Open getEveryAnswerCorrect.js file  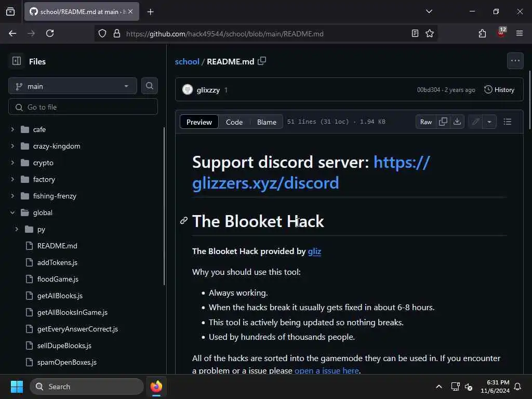point(77,329)
